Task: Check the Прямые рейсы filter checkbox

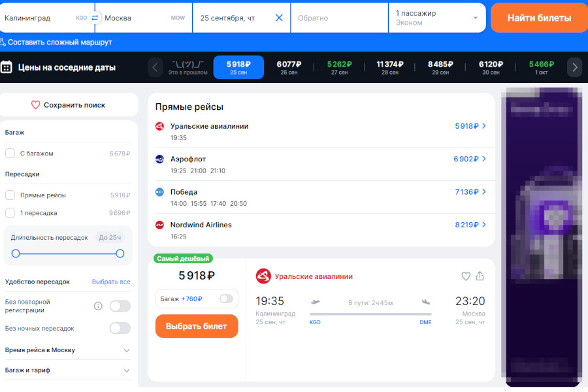Action: (x=10, y=195)
